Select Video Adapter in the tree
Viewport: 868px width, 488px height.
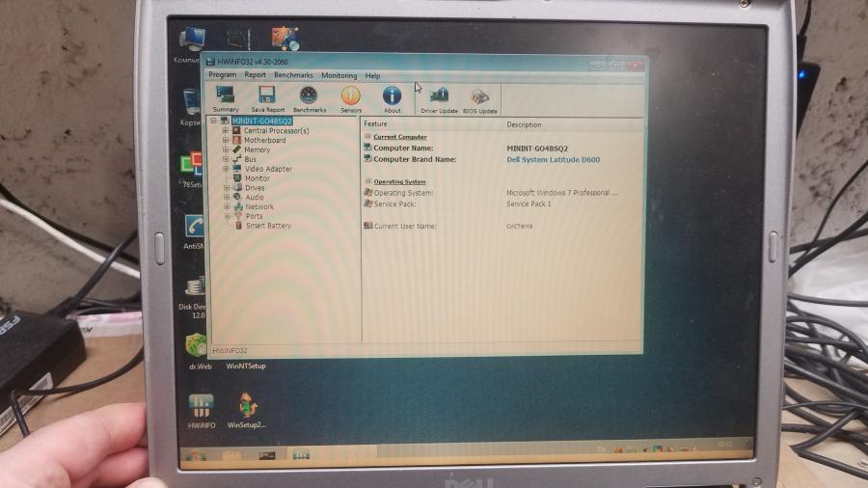(268, 169)
